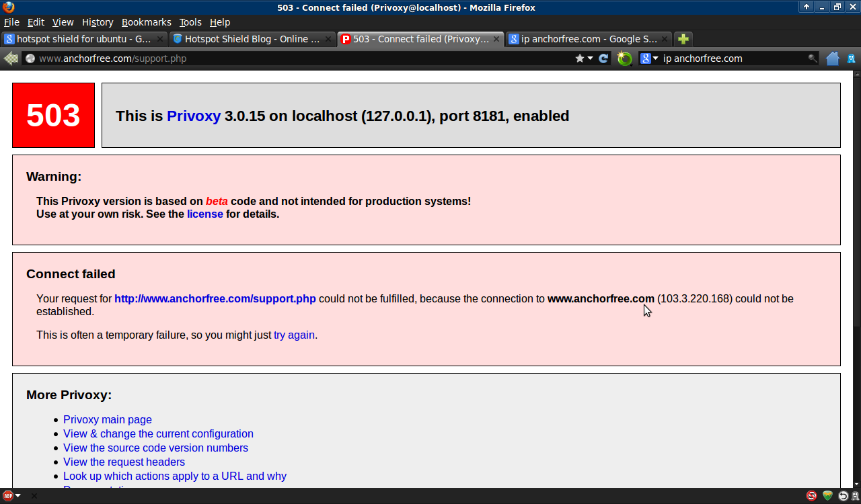Open the View menu
Viewport: 861px width, 504px height.
point(63,22)
